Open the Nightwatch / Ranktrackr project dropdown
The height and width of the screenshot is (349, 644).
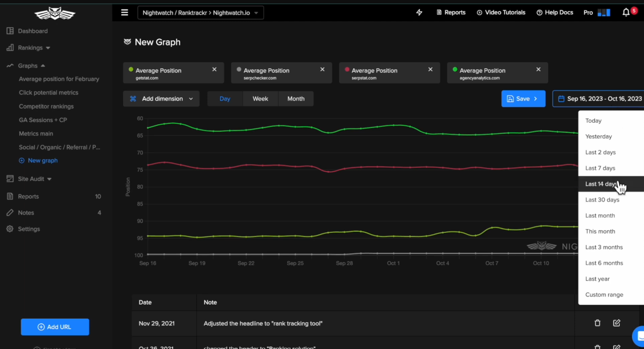(200, 13)
